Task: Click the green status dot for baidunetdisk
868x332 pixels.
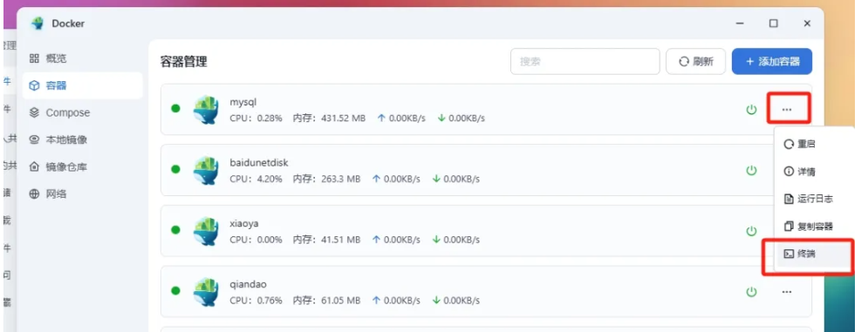Action: pyautogui.click(x=175, y=169)
